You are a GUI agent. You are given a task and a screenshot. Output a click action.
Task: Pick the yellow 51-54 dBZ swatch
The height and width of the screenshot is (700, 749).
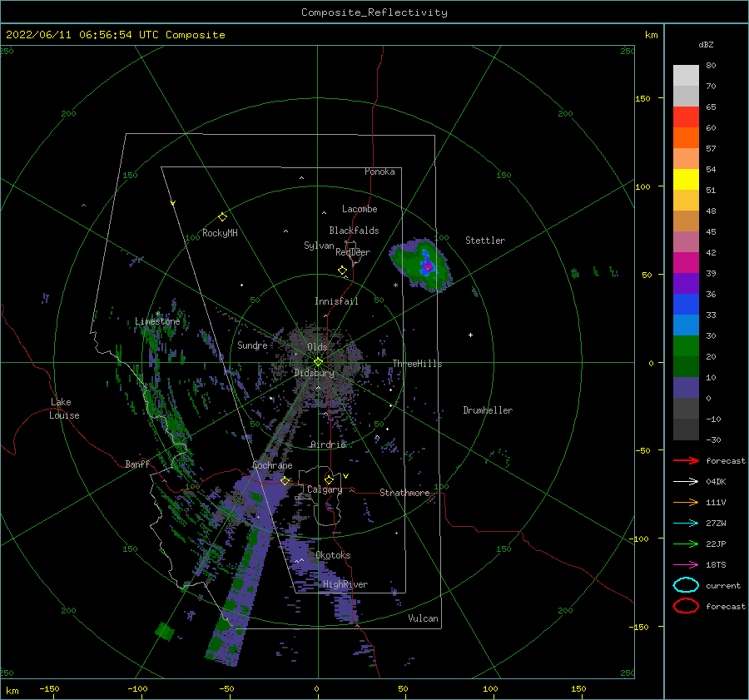(x=686, y=179)
